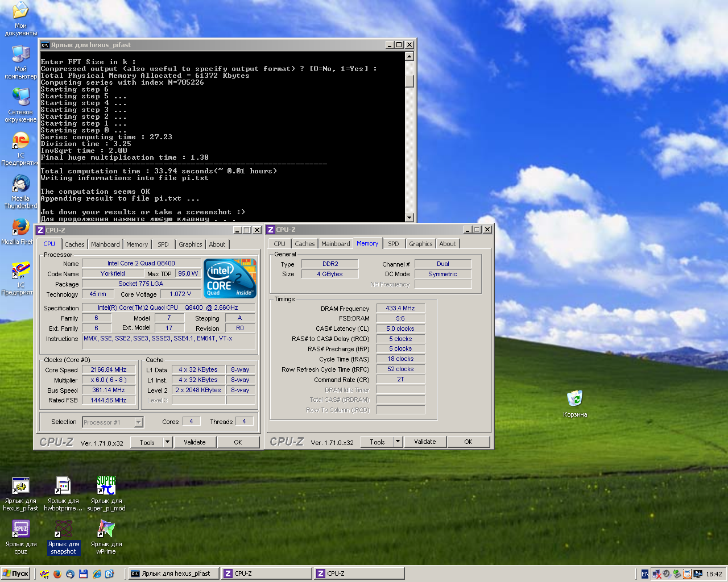Open the volume speaker tray icon
This screenshot has width=728, height=582.
666,574
